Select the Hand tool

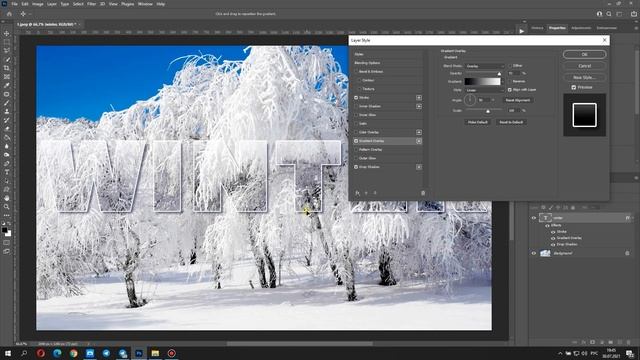point(7,198)
